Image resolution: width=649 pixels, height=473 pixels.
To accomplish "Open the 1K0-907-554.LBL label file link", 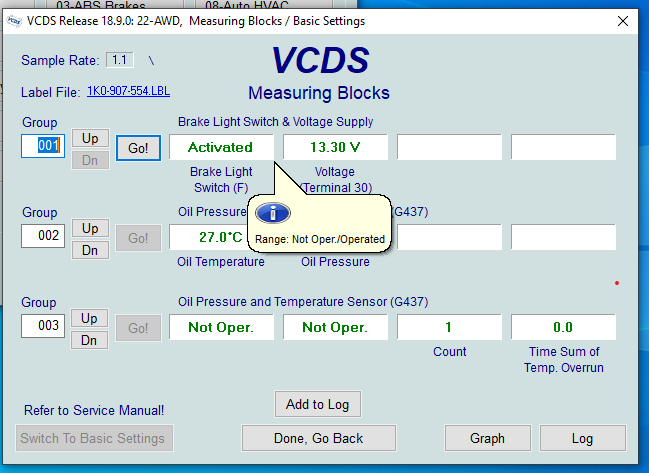I will pos(128,91).
